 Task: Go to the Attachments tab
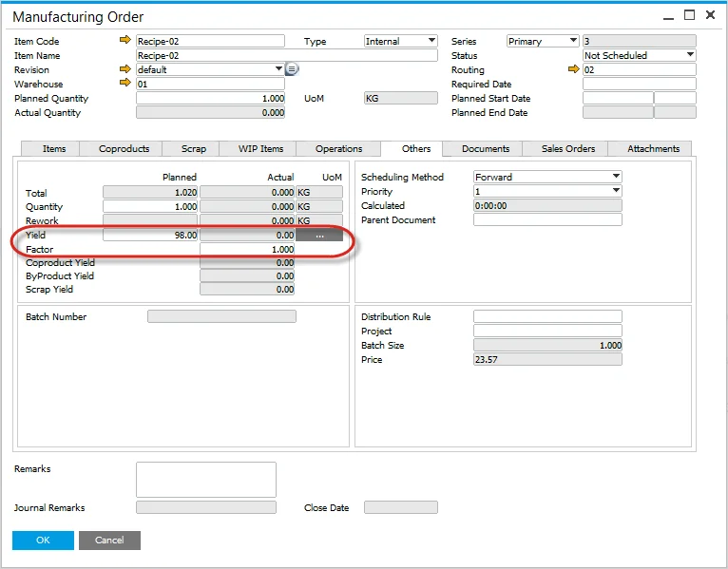point(653,148)
